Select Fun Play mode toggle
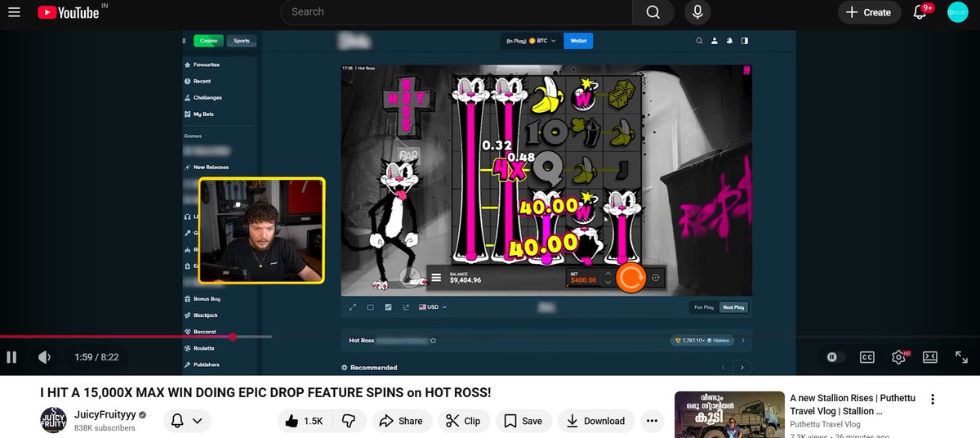Viewport: 980px width, 438px height. tap(703, 307)
